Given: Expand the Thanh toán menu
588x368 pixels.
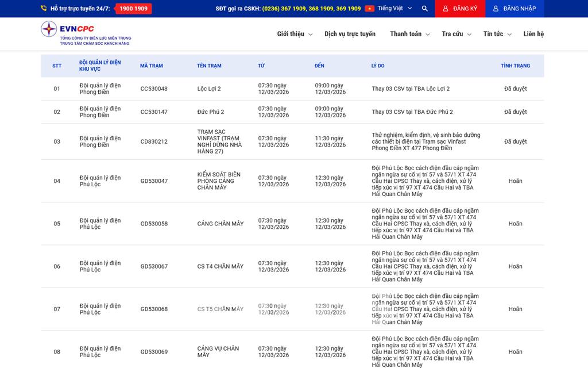Looking at the screenshot, I should [409, 34].
